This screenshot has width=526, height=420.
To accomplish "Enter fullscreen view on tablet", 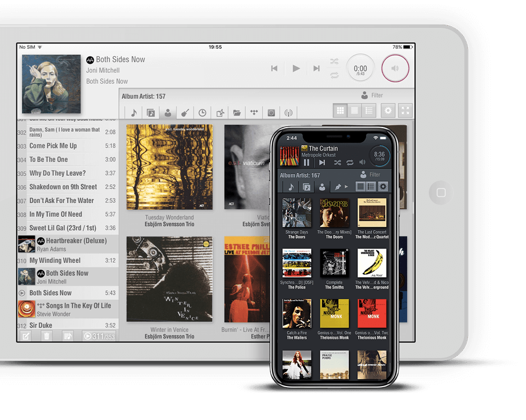I will 405,111.
